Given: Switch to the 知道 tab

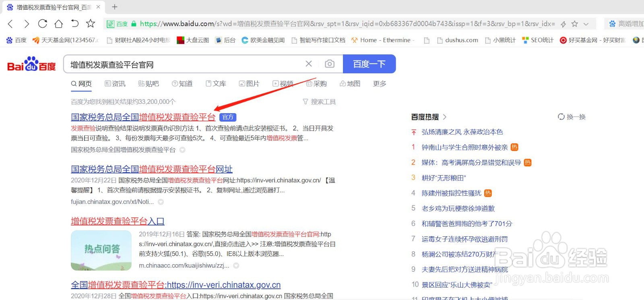Looking at the screenshot, I should (182, 84).
